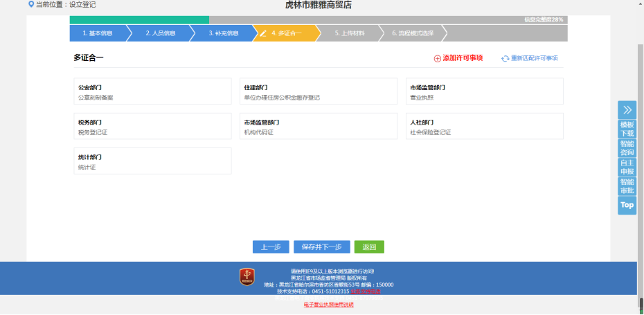Go to step 6. 流程模式选择

point(412,33)
